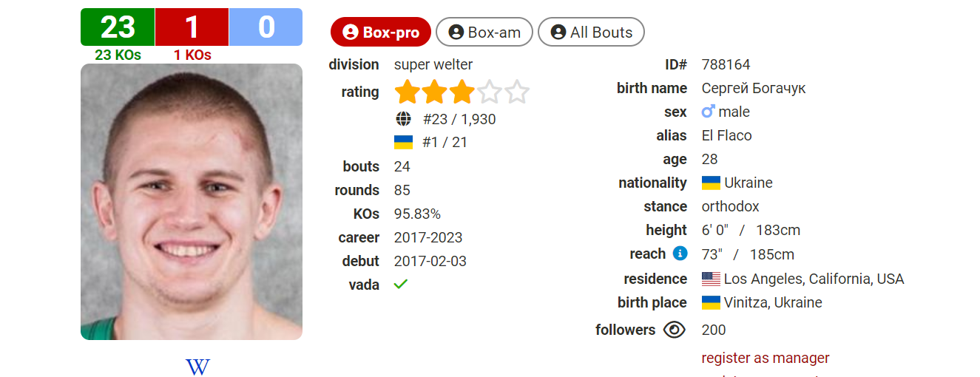Select the Box-pro tab
The width and height of the screenshot is (980, 377).
pos(381,32)
